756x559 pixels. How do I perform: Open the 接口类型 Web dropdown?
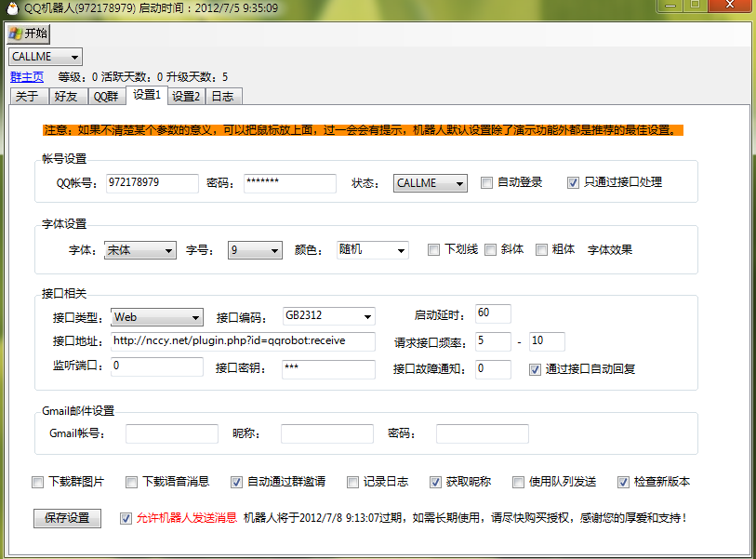[157, 317]
